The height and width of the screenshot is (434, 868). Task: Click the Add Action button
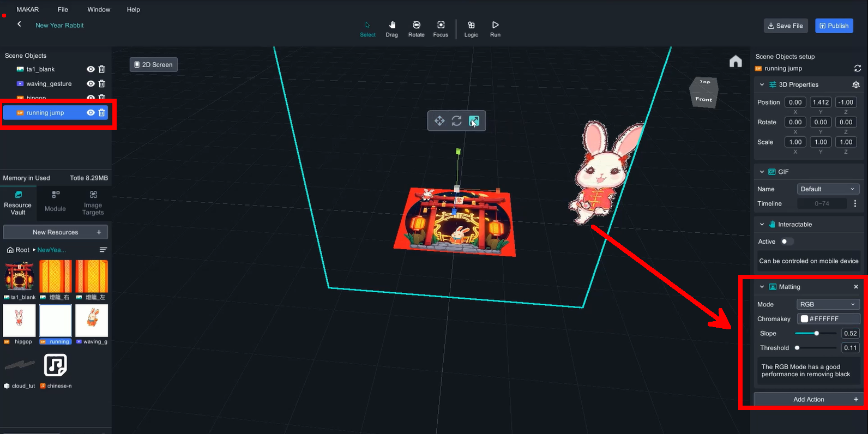click(x=808, y=400)
